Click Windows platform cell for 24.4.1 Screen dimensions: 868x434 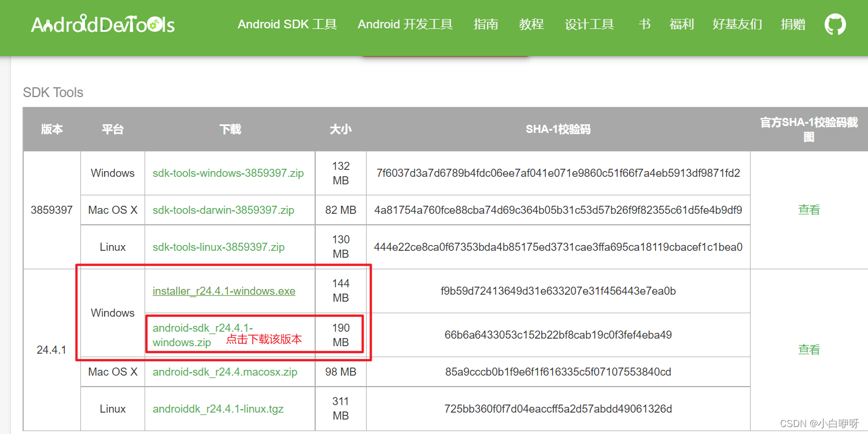coord(113,313)
